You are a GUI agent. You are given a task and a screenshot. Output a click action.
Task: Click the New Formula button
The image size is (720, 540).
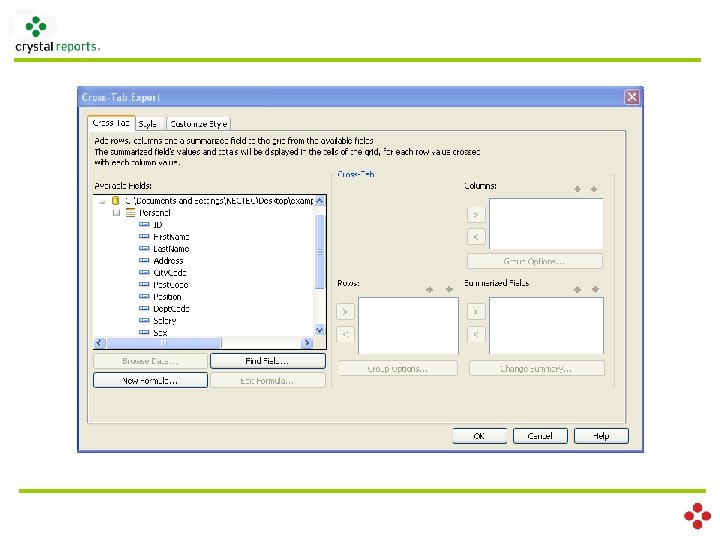150,381
